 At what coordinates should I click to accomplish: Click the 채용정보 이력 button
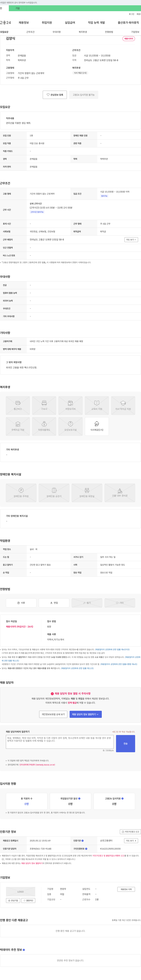[126, 889]
